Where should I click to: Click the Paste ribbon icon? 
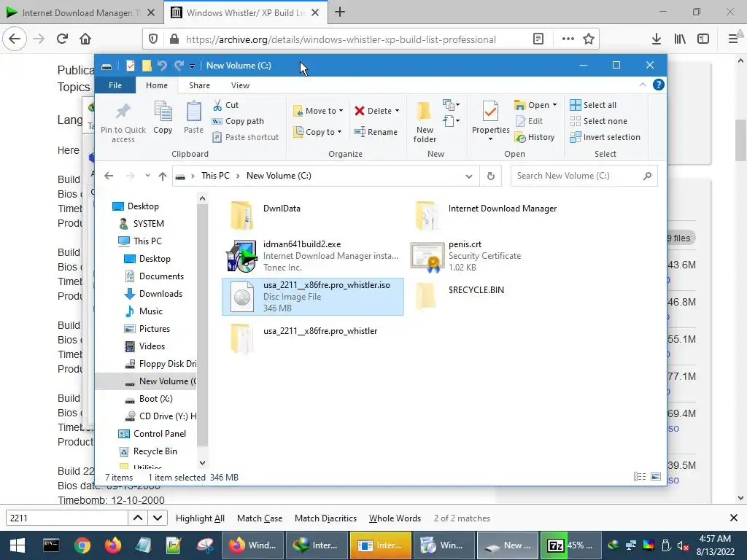(193, 112)
